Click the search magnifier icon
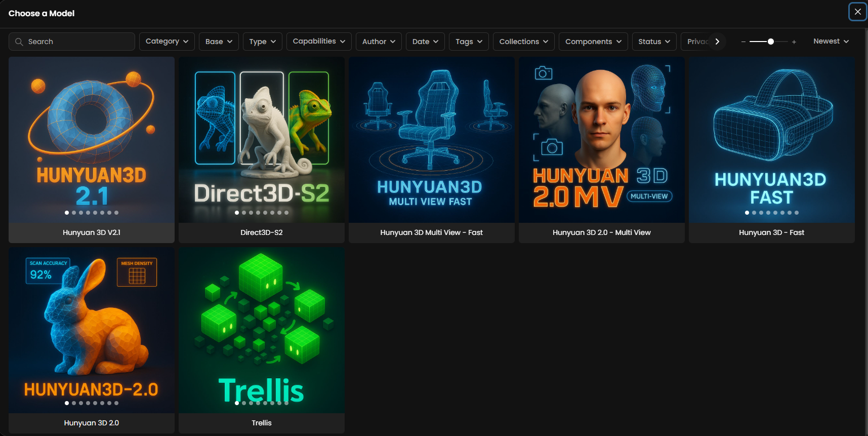 [x=19, y=42]
